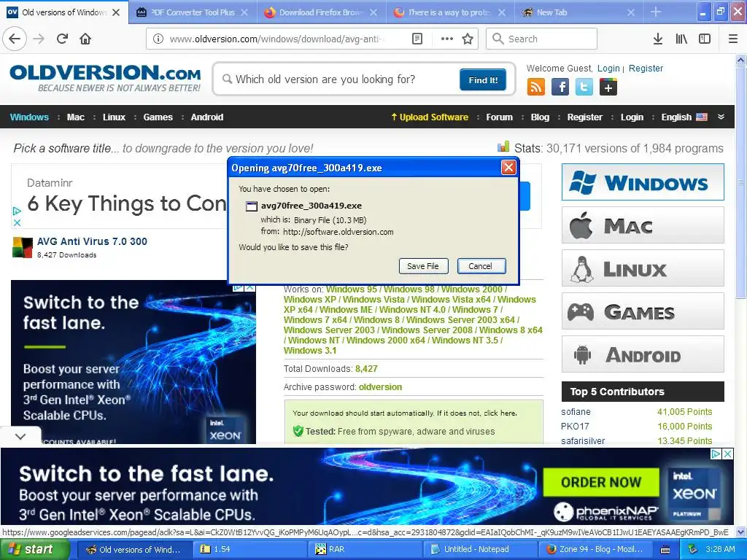
Task: Close the PDF Converter Tool Plus tab
Action: pos(244,12)
